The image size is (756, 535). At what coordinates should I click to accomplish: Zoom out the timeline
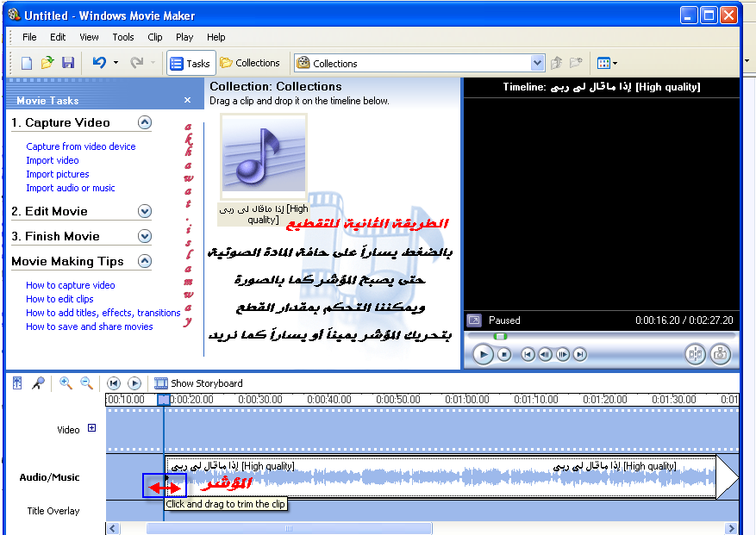pyautogui.click(x=86, y=383)
